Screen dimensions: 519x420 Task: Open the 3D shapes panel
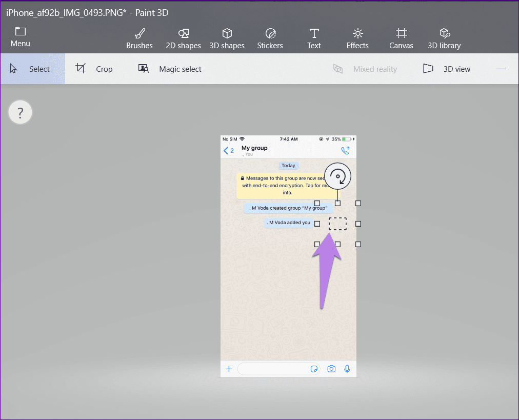[227, 39]
